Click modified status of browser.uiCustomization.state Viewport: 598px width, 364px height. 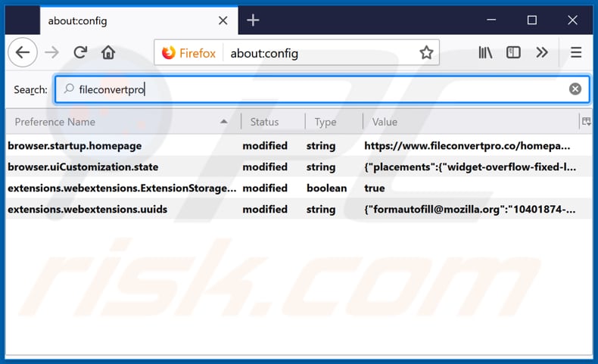pos(265,167)
